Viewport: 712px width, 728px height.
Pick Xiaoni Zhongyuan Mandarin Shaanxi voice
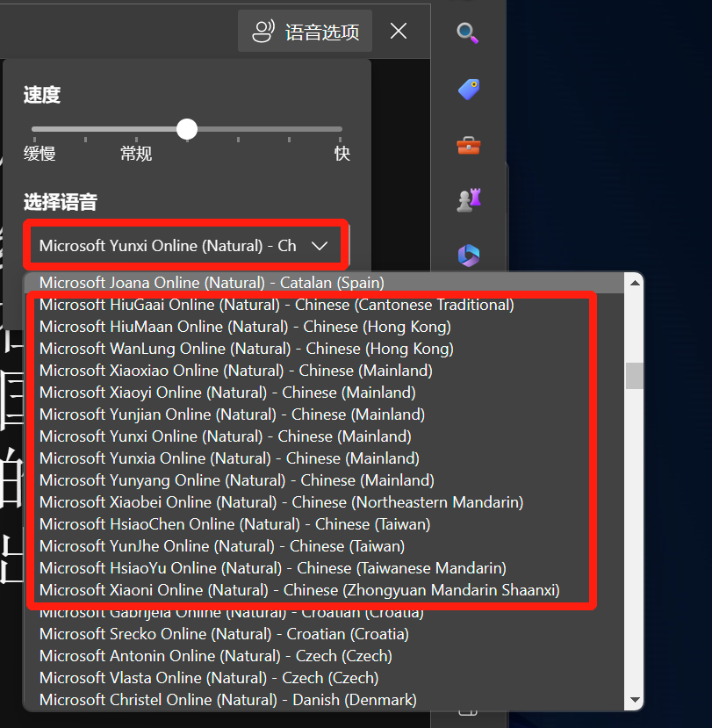point(323,590)
